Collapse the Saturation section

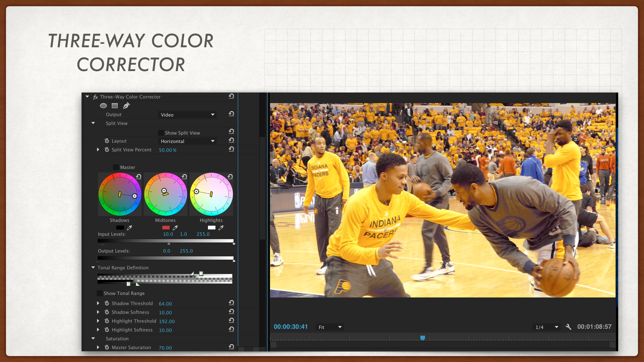(x=93, y=339)
